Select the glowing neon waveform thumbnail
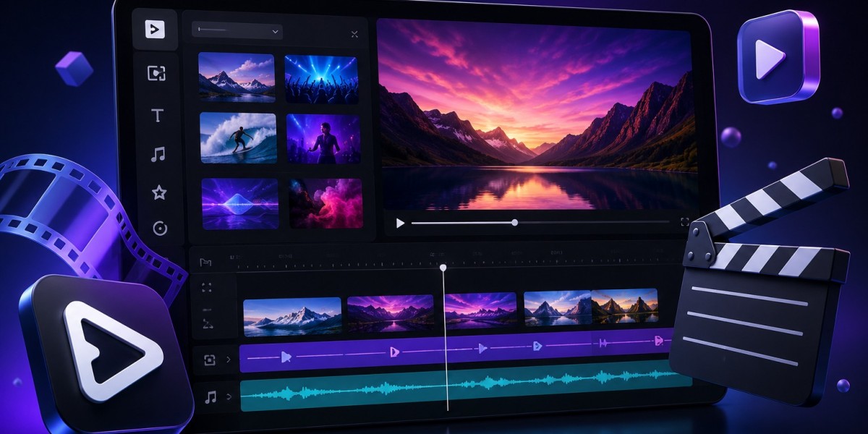 tap(239, 203)
